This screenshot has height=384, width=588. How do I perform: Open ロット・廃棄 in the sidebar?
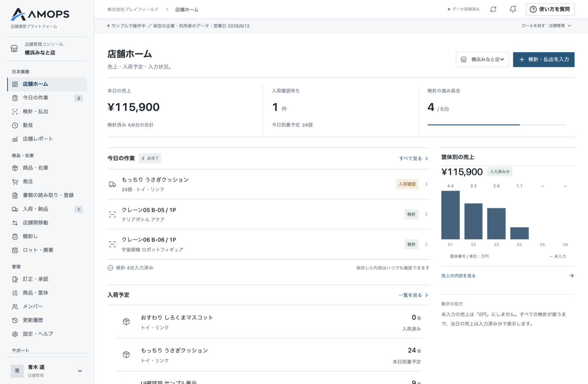[47, 250]
